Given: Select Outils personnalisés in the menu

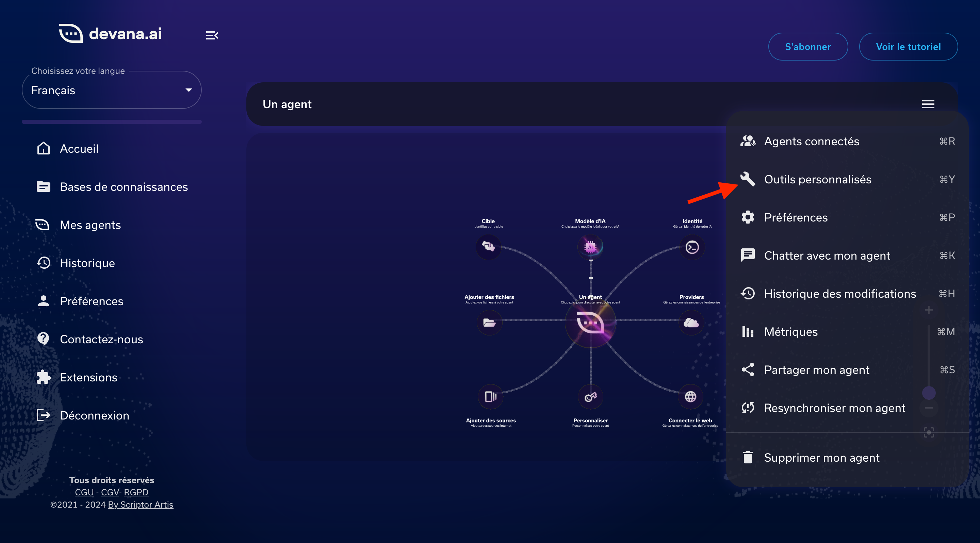Looking at the screenshot, I should tap(818, 179).
